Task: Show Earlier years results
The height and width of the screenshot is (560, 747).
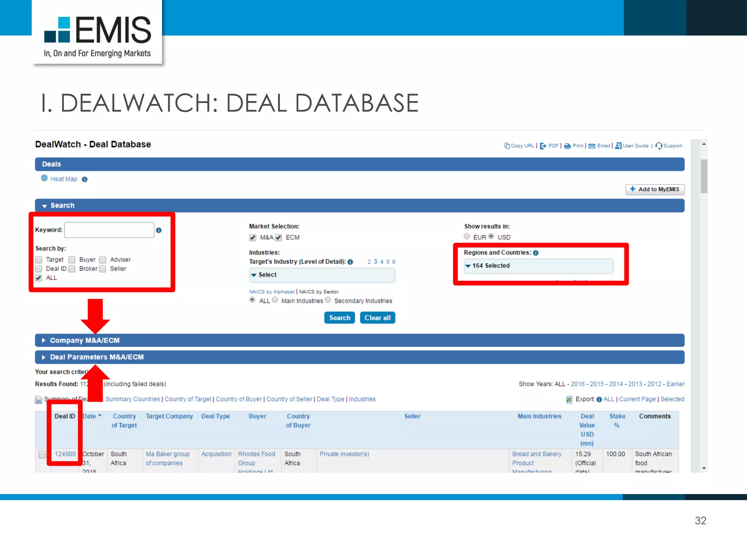Action: coord(676,384)
